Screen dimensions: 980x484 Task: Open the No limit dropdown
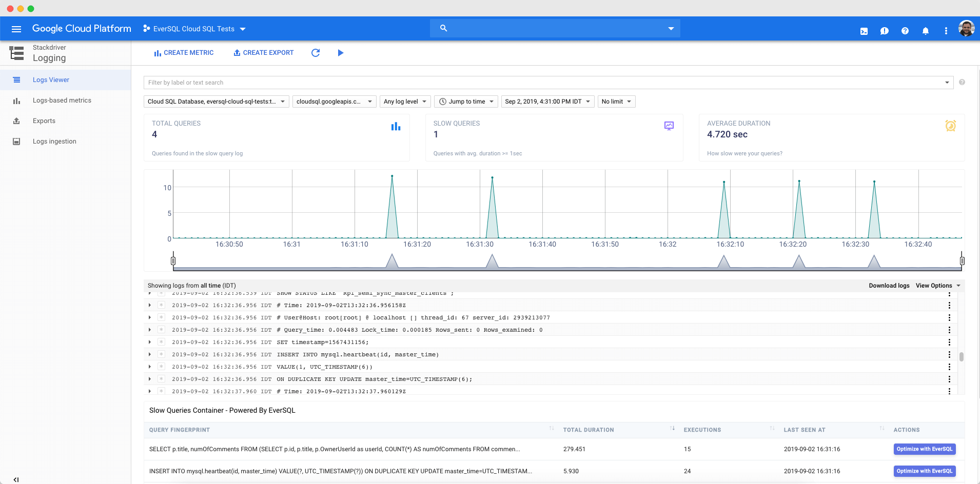[617, 102]
